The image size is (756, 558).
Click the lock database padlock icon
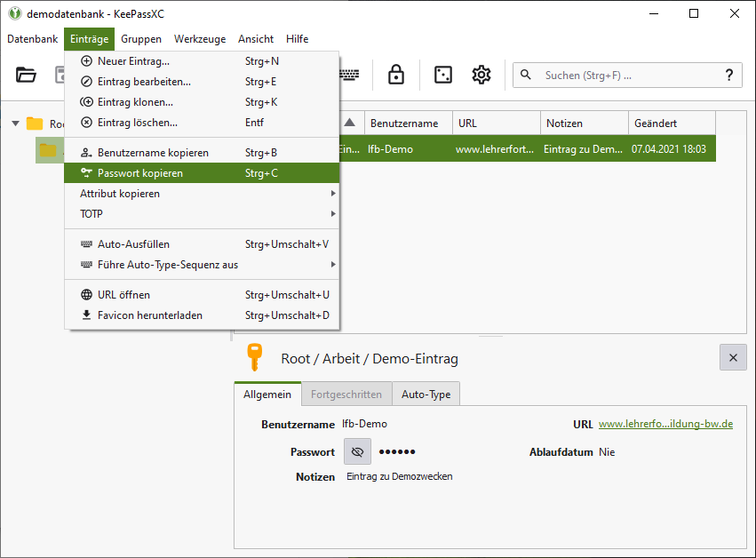(x=396, y=76)
